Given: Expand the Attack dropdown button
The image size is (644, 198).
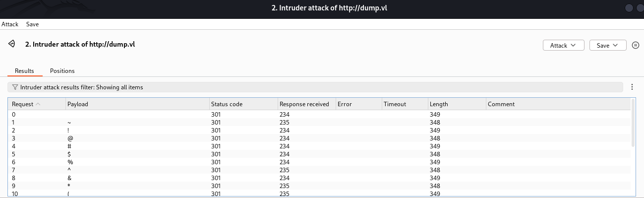Looking at the screenshot, I should point(564,45).
